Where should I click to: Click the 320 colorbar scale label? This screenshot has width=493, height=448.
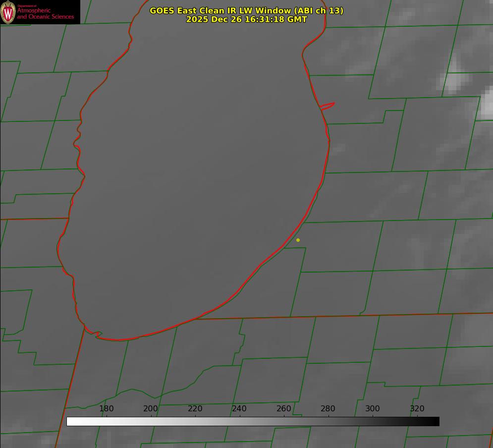pyautogui.click(x=417, y=409)
